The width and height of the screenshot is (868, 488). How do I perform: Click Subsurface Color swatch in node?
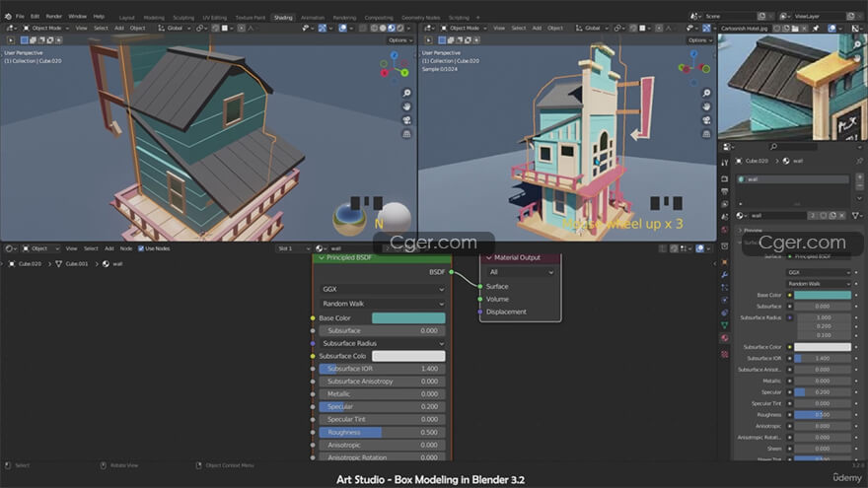point(408,356)
